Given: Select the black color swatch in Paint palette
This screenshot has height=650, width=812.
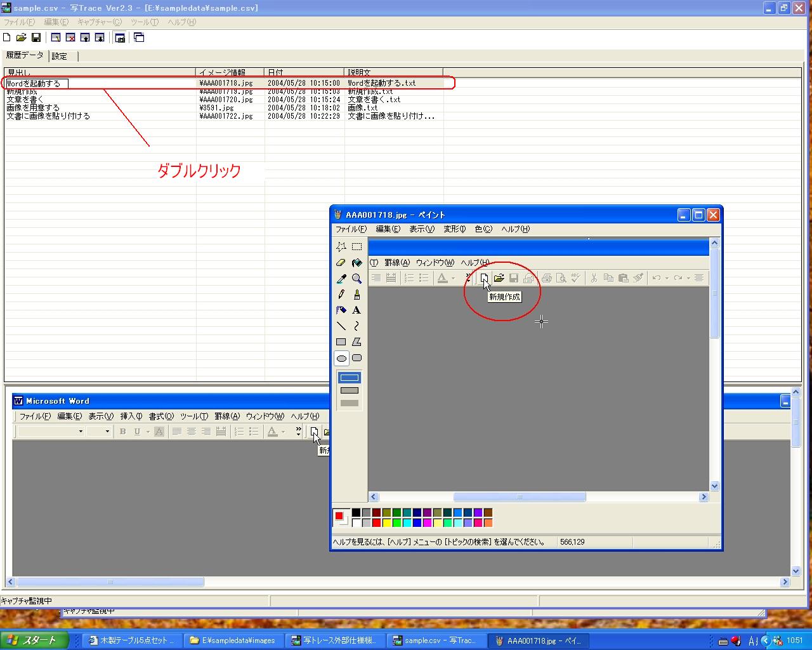Looking at the screenshot, I should click(x=357, y=513).
